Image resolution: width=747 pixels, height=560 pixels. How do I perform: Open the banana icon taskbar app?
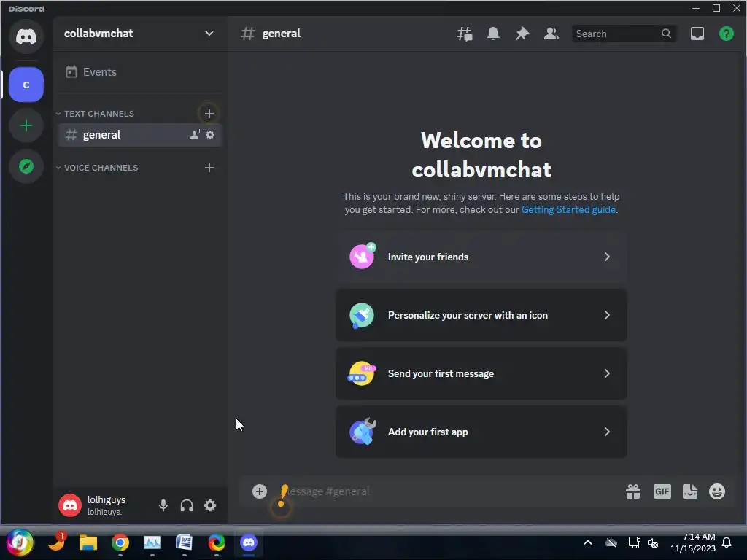[56, 542]
